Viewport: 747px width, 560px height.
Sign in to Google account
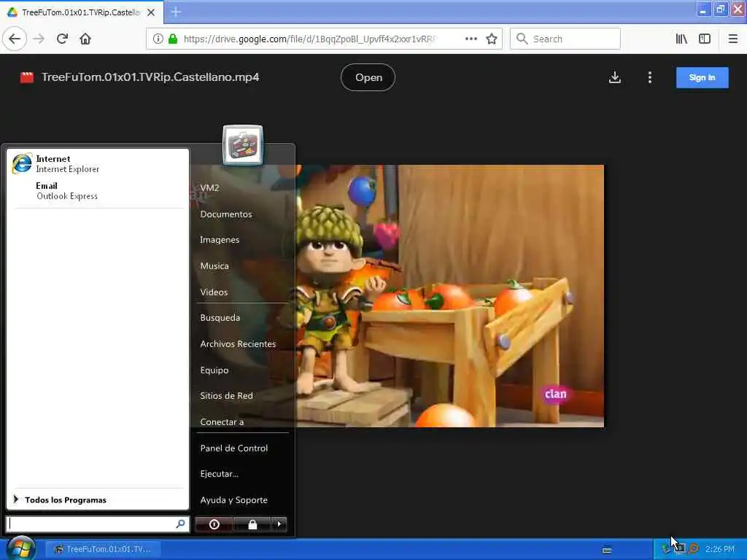pos(702,77)
